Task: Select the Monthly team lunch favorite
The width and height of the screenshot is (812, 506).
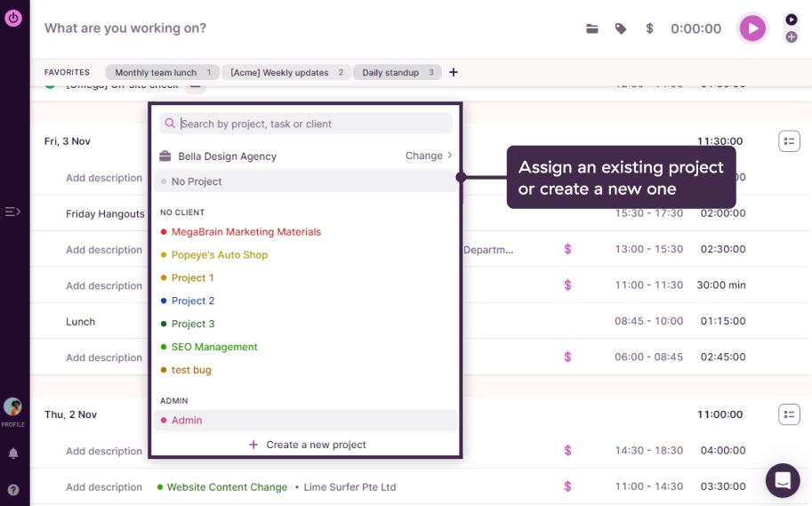Action: click(162, 73)
